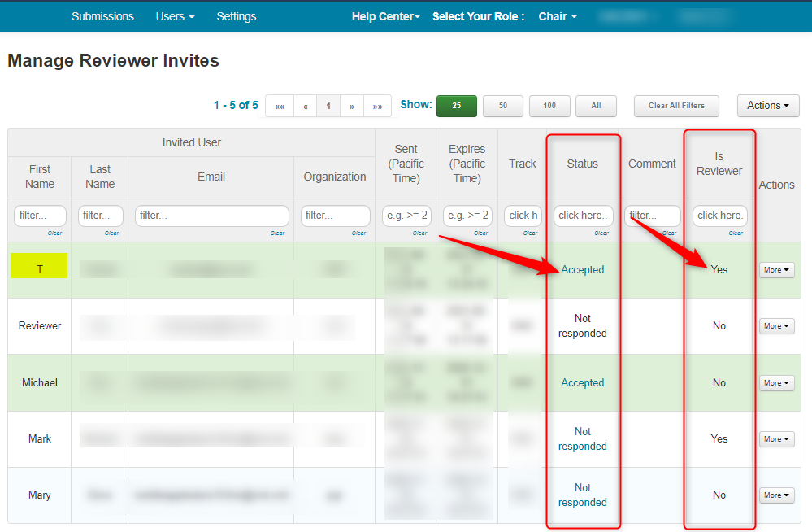
Task: Show 25 rows per page
Action: 456,106
